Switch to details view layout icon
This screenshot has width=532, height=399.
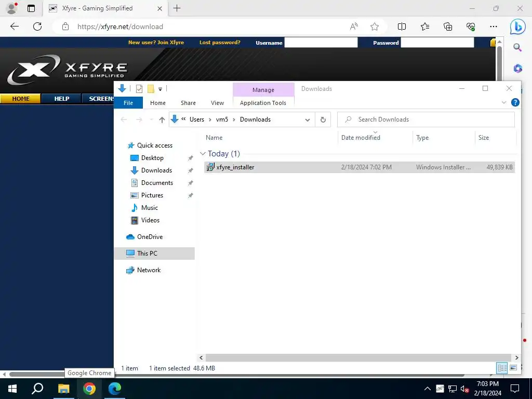click(x=502, y=368)
